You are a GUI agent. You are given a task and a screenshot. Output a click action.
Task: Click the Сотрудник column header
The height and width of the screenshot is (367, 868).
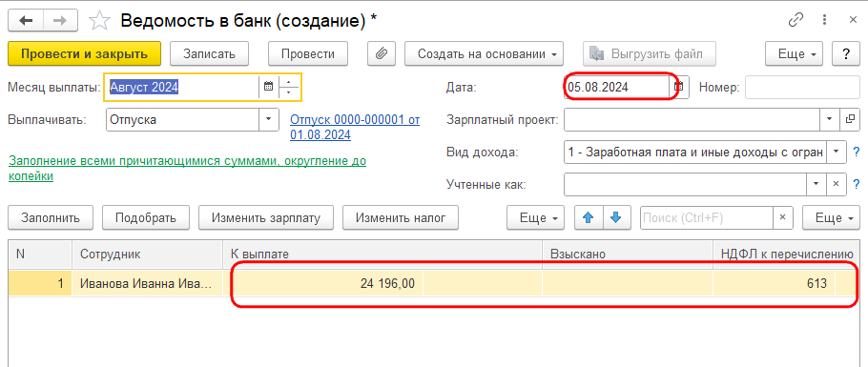[147, 255]
